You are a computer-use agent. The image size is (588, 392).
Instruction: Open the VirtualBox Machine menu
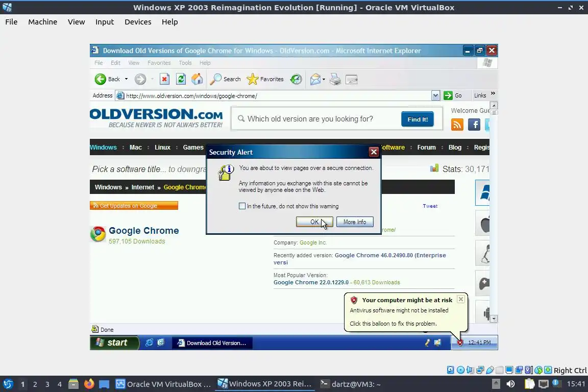click(43, 22)
